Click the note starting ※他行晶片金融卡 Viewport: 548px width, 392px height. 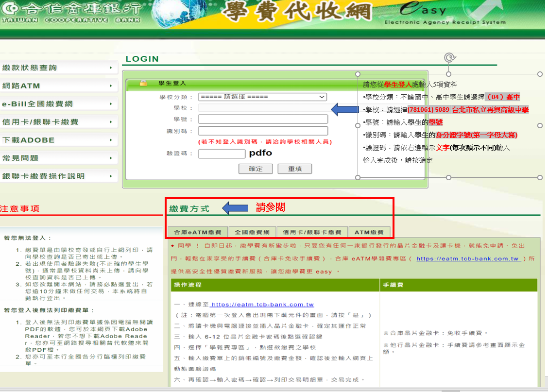coord(454,348)
